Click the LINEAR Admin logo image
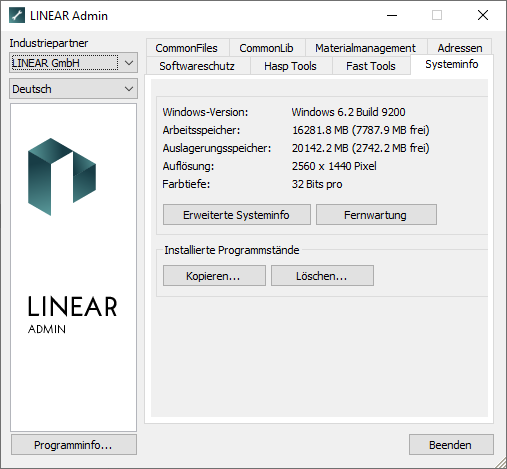 pos(73,267)
